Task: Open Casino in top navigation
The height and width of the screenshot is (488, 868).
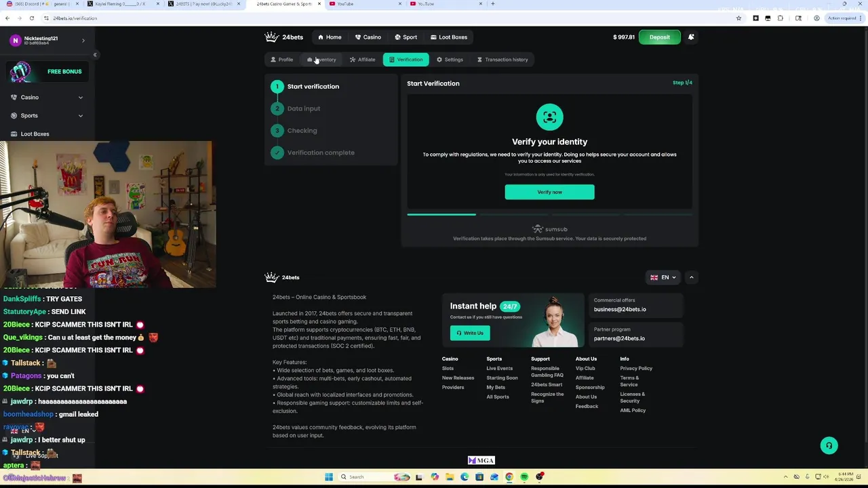Action: 368,37
